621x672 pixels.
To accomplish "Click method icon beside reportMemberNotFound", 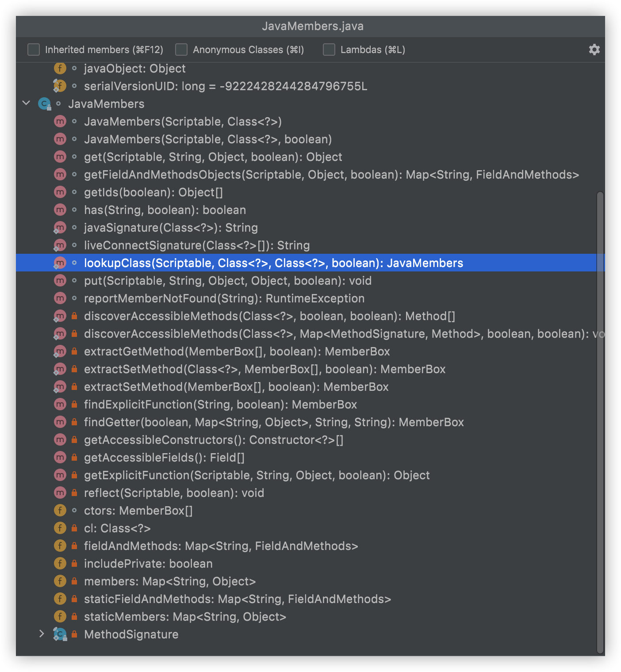I will [x=60, y=298].
